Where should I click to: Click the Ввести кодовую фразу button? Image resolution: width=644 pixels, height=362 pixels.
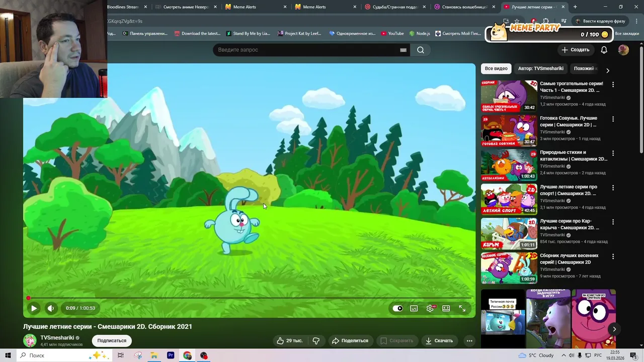pos(600,21)
